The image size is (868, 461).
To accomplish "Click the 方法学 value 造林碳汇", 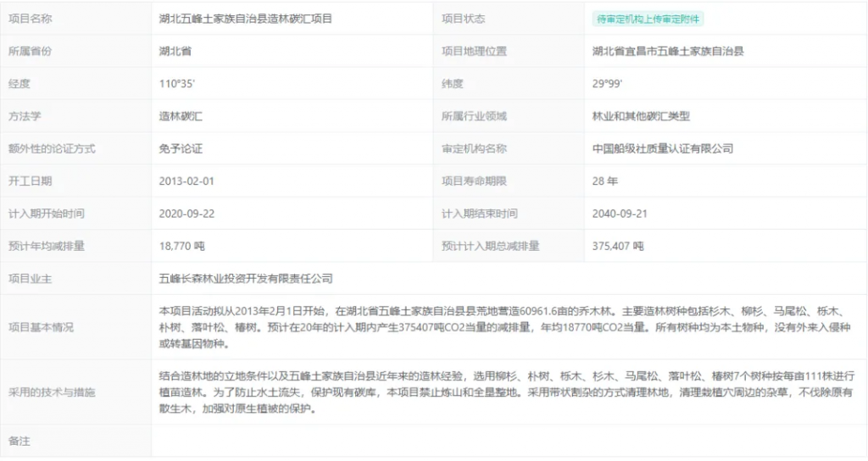I will [181, 116].
